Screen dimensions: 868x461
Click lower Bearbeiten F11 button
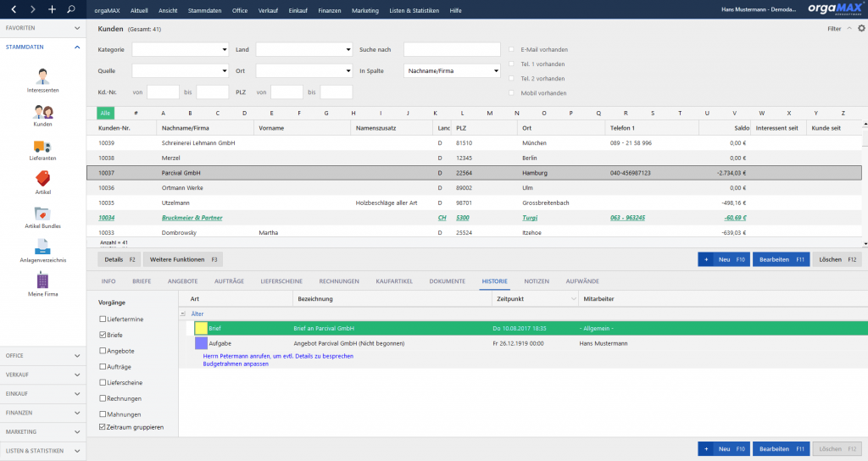781,449
